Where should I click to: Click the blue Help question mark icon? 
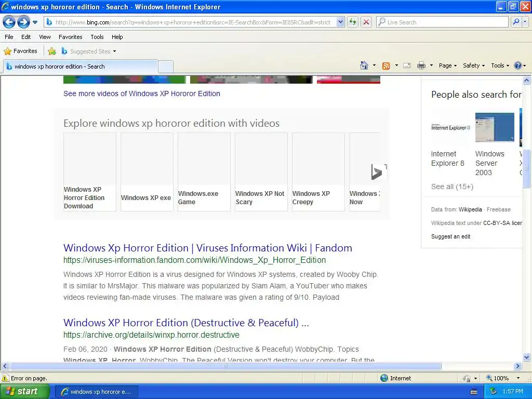(518, 65)
